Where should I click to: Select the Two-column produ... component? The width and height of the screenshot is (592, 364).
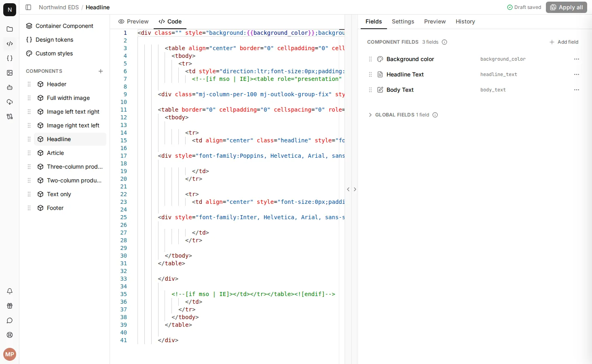pos(70,180)
